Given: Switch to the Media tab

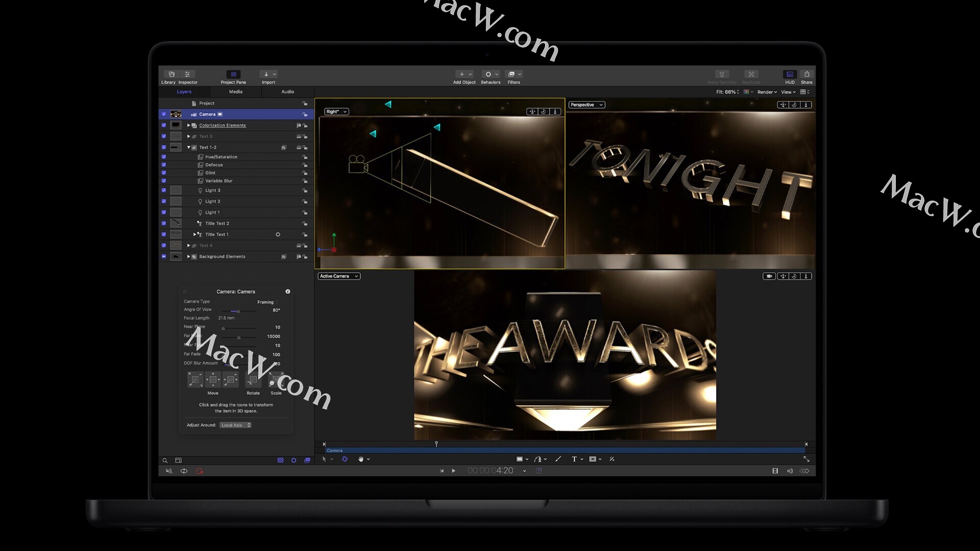Looking at the screenshot, I should pos(236,92).
